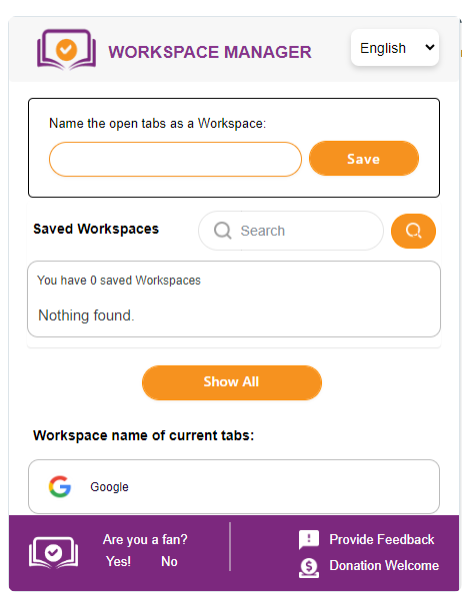Image resolution: width=470 pixels, height=608 pixels.
Task: Open the English language dropdown
Action: 395,48
